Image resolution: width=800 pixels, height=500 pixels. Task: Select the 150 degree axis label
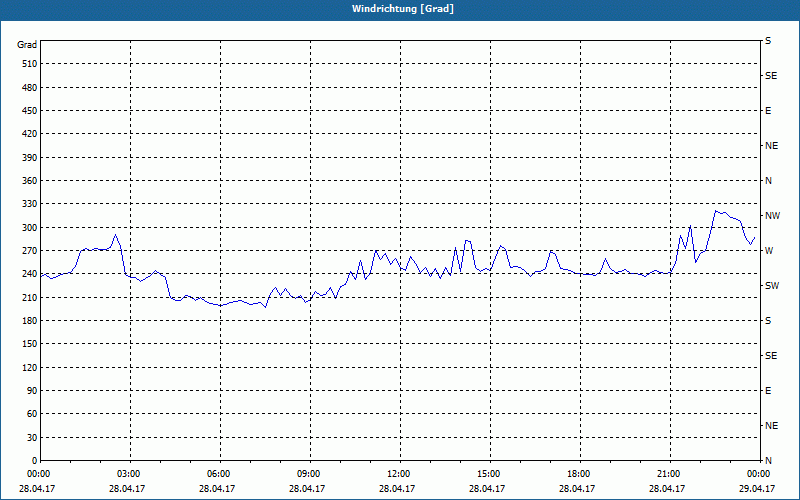tap(30, 344)
